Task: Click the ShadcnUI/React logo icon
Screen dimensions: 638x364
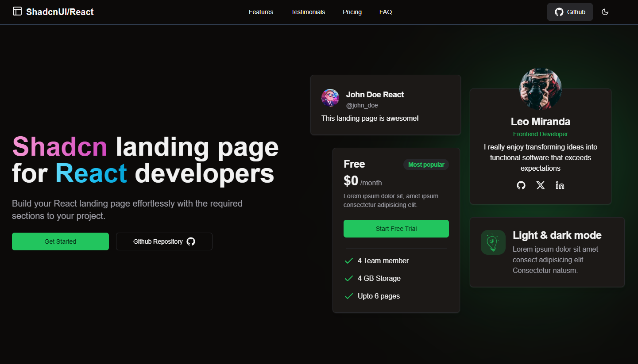Action: pyautogui.click(x=17, y=11)
